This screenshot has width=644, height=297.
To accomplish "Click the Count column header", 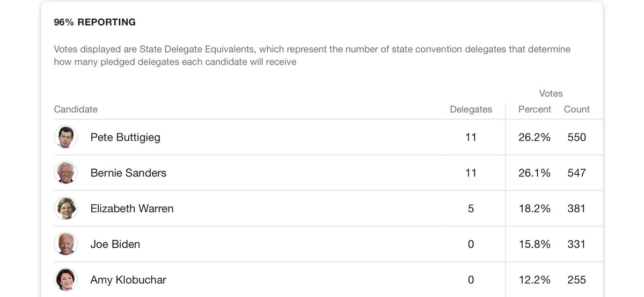I will click(x=577, y=109).
